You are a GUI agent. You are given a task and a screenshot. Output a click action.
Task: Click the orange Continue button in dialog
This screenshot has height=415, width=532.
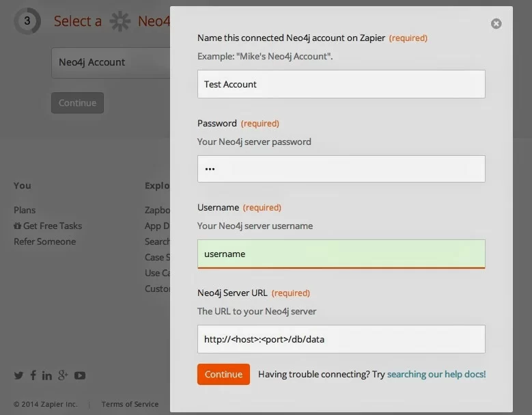(223, 374)
